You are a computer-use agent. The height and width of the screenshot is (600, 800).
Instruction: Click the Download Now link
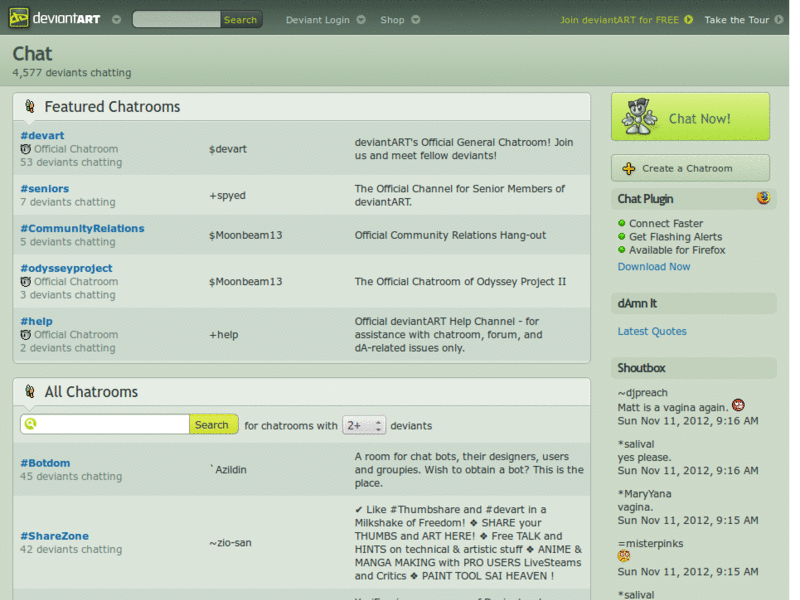coord(654,267)
